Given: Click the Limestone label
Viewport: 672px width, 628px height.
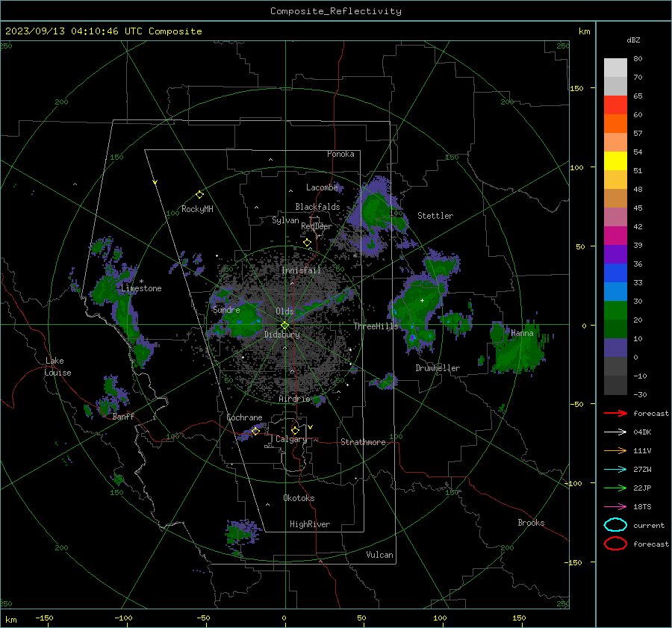Looking at the screenshot, I should [x=141, y=288].
